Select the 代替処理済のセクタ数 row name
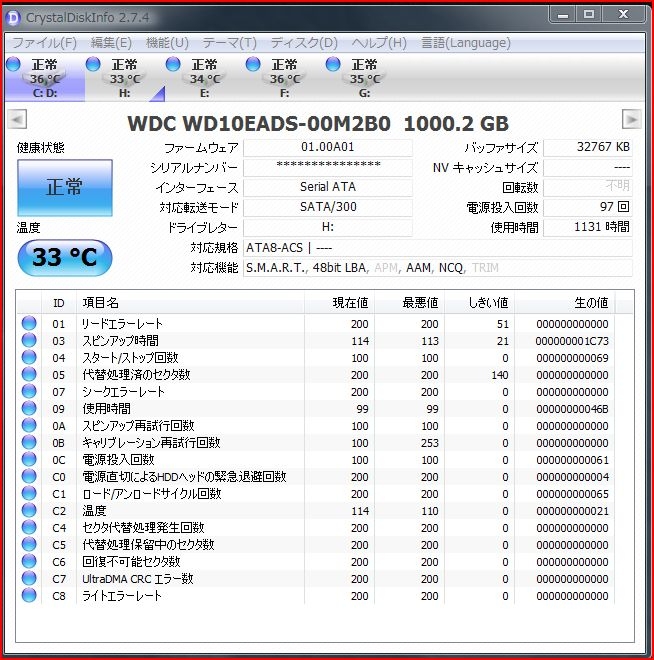The height and width of the screenshot is (660, 654). pyautogui.click(x=136, y=375)
